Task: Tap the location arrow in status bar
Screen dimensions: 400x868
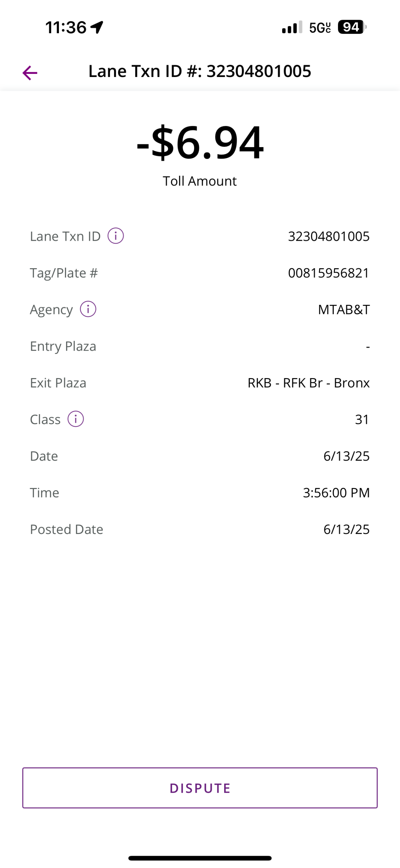Action: tap(97, 27)
